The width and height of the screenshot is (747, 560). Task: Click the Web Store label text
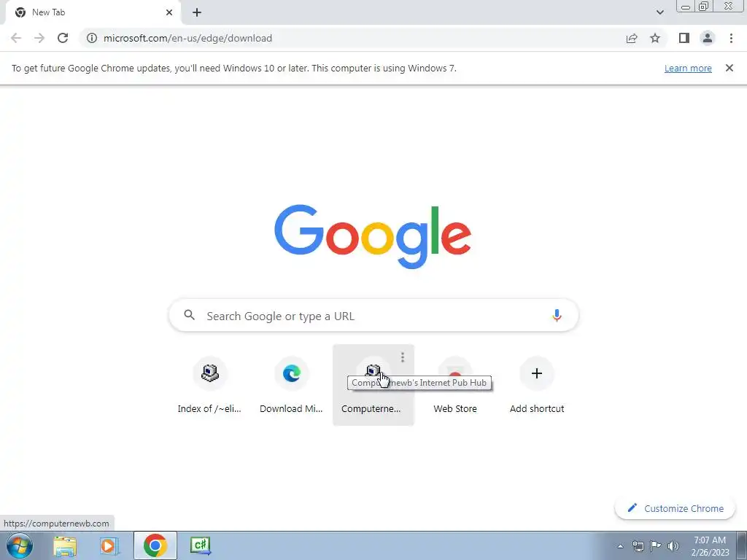455,408
